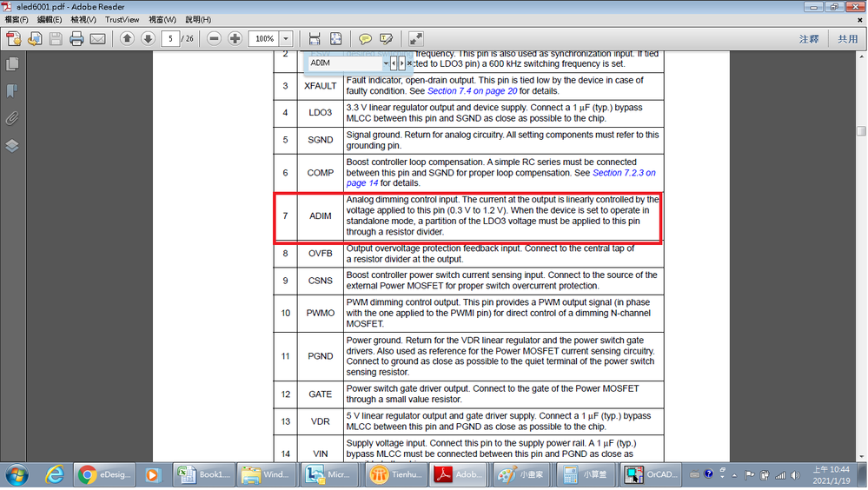The width and height of the screenshot is (868, 490).
Task: Launch Internet Explorer from taskbar
Action: click(x=54, y=475)
